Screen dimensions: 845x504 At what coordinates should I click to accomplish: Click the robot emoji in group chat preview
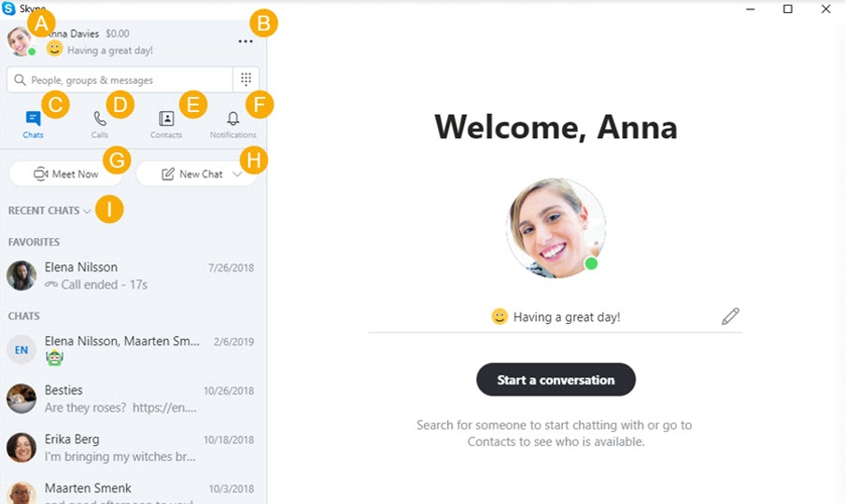[x=54, y=357]
